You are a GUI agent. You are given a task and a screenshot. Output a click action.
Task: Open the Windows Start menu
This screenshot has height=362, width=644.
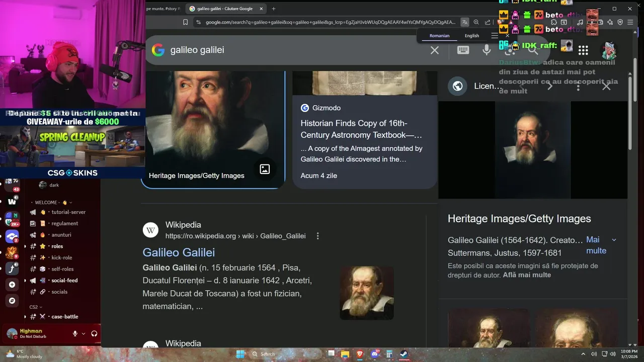[x=240, y=354]
